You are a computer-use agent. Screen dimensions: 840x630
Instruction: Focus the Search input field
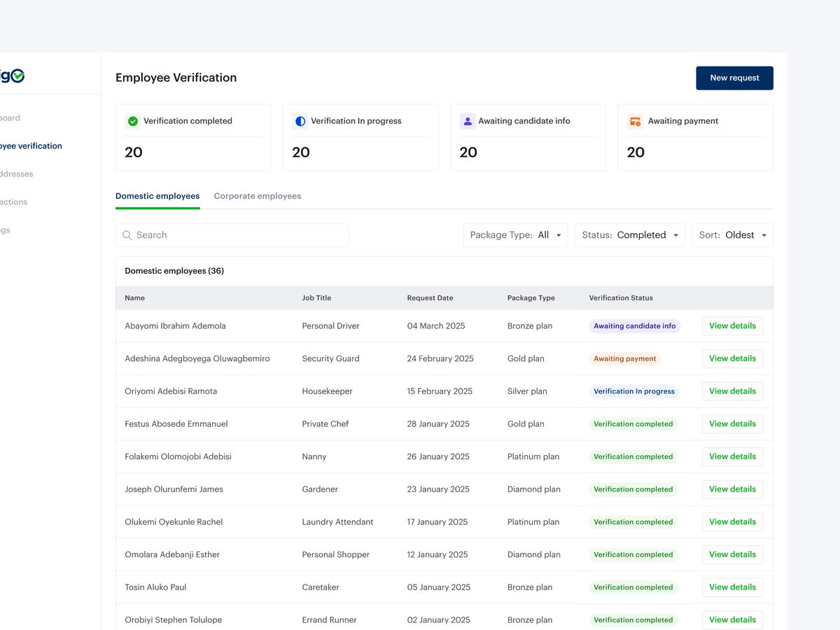click(232, 235)
